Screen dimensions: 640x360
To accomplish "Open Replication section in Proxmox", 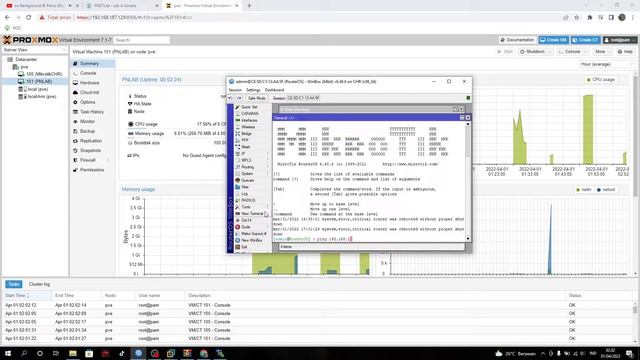I will point(93,141).
